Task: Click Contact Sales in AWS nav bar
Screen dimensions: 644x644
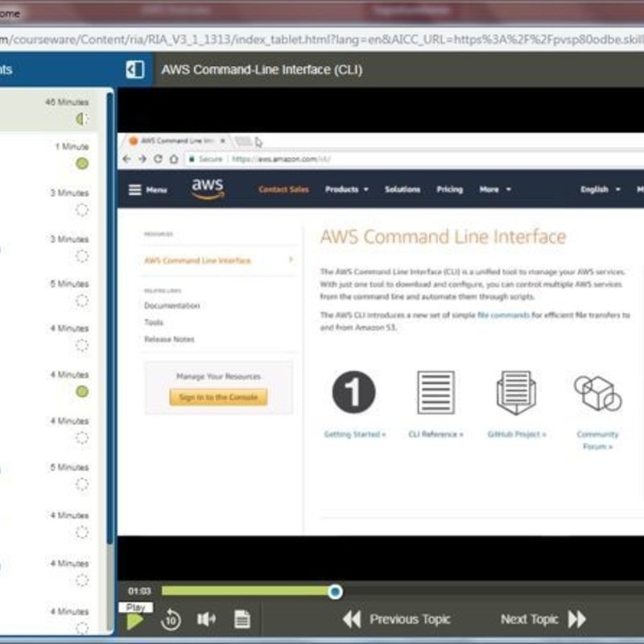Action: [x=283, y=189]
